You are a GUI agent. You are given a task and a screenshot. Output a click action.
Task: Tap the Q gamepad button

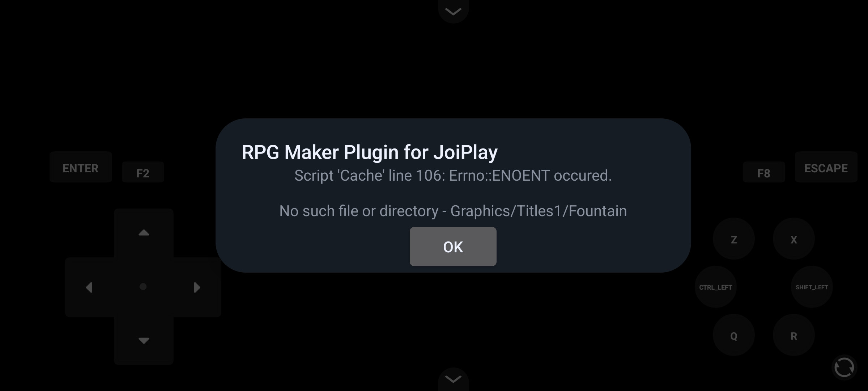(734, 335)
